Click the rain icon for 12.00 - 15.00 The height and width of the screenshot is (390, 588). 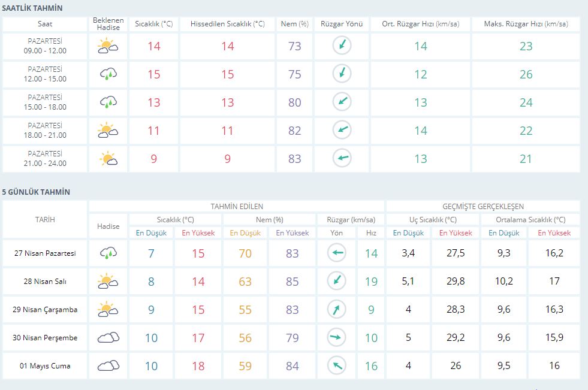[108, 74]
